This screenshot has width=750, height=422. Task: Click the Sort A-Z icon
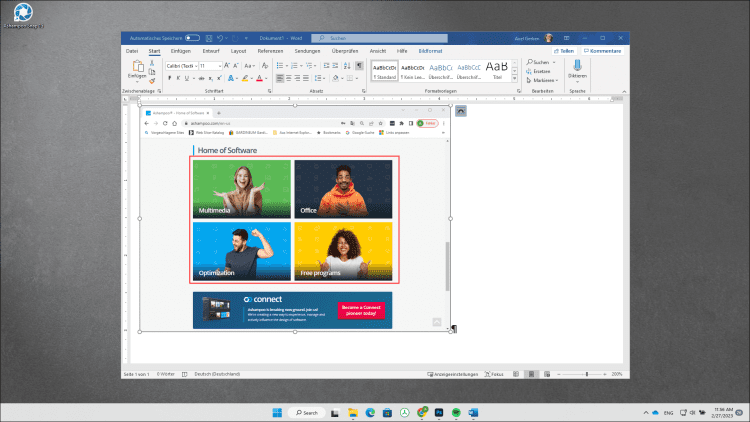click(347, 66)
